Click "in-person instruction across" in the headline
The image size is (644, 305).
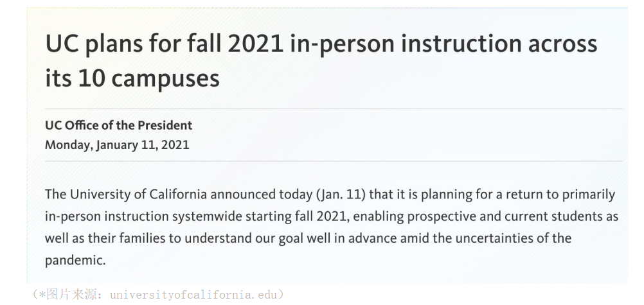[x=443, y=44]
